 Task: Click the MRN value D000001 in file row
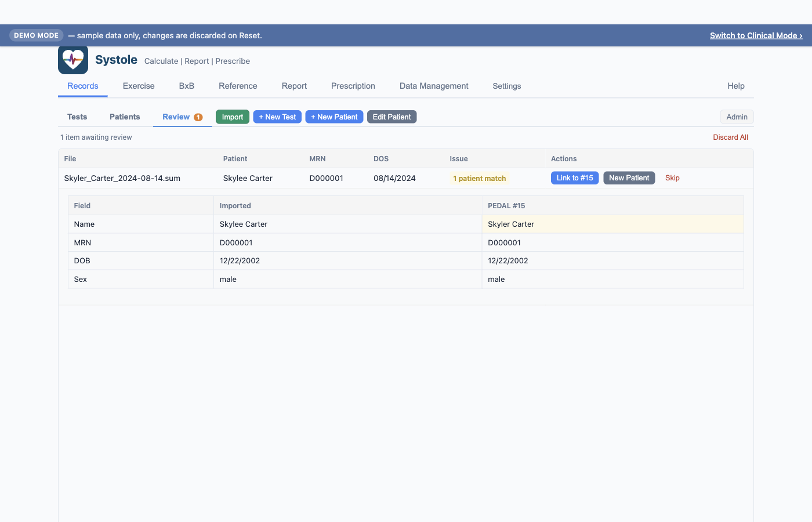pyautogui.click(x=327, y=178)
